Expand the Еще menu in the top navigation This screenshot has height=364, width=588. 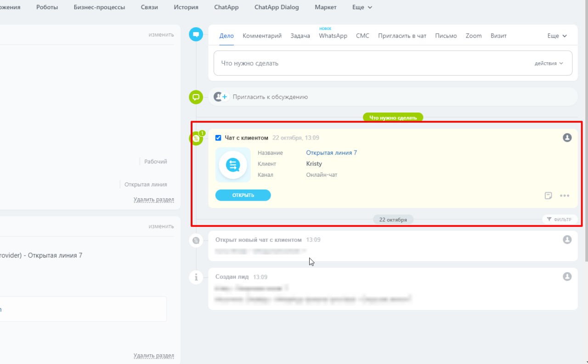(x=362, y=7)
